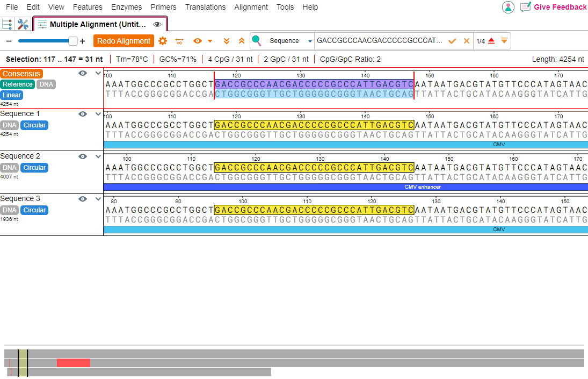Click the zoom out minus icon
Screen dimensions: 588x379
point(9,41)
